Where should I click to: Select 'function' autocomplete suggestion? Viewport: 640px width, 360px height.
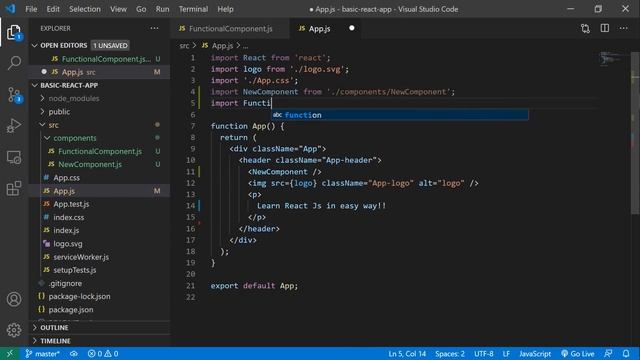point(400,115)
